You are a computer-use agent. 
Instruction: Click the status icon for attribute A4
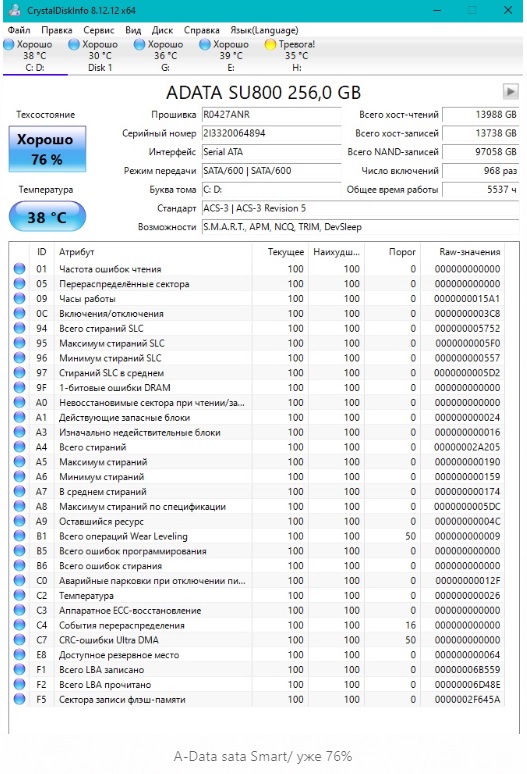point(19,447)
